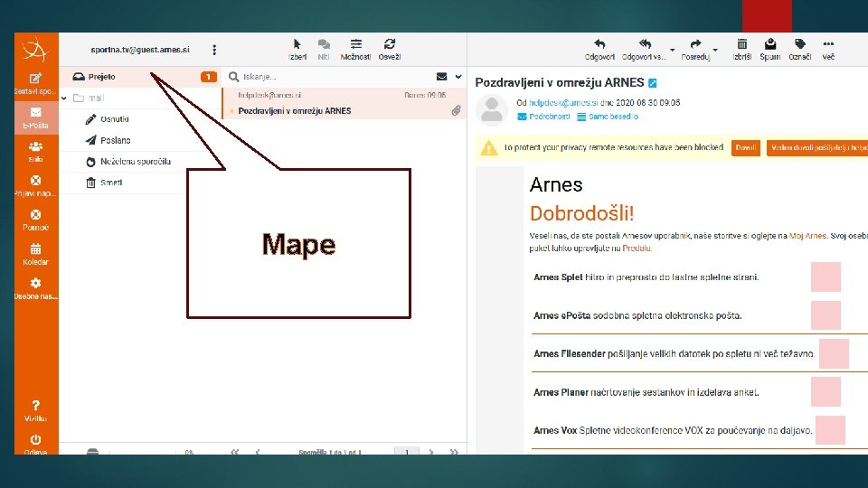Screen dimensions: 868x488
Task: Click the Odgovori reply button
Action: pos(599,49)
